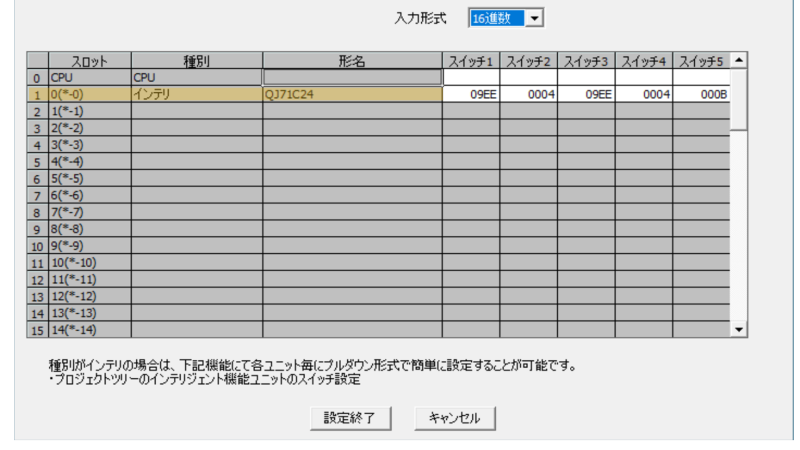
Task: Click the キャンセル button
Action: click(x=455, y=417)
